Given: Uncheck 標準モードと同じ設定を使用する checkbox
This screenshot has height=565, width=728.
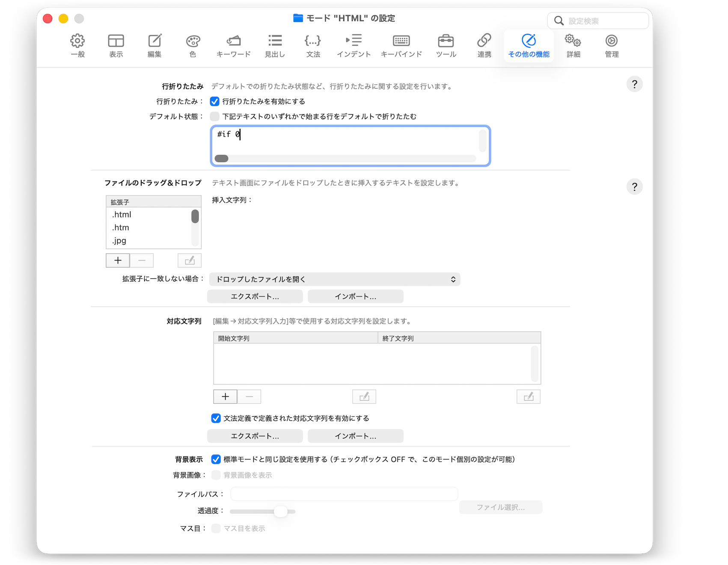Looking at the screenshot, I should click(x=216, y=459).
